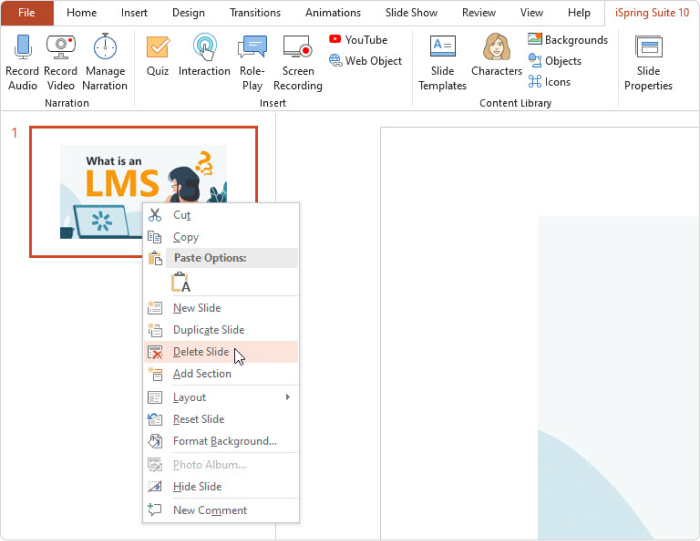
Task: Select New Slide menu entry
Action: (221, 308)
